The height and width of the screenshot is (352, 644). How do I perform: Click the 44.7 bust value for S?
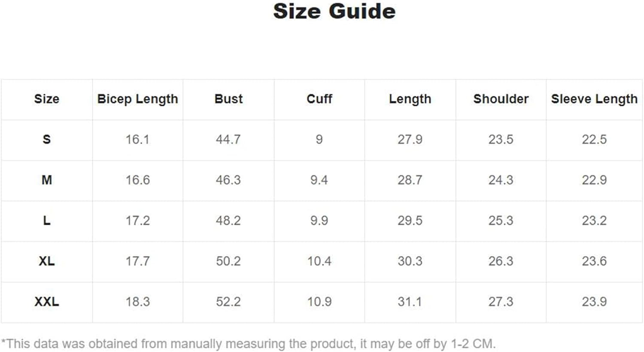tap(228, 139)
